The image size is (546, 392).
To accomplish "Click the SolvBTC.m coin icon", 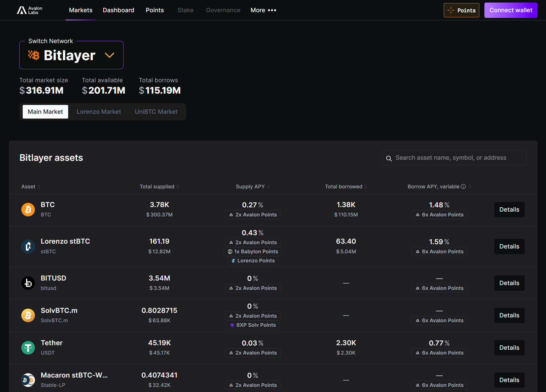I will click(28, 315).
